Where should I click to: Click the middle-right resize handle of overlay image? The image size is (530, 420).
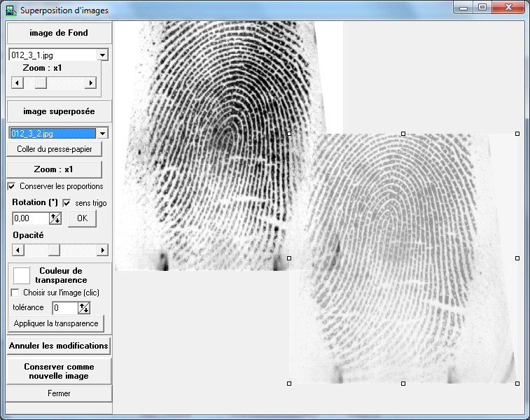click(517, 258)
